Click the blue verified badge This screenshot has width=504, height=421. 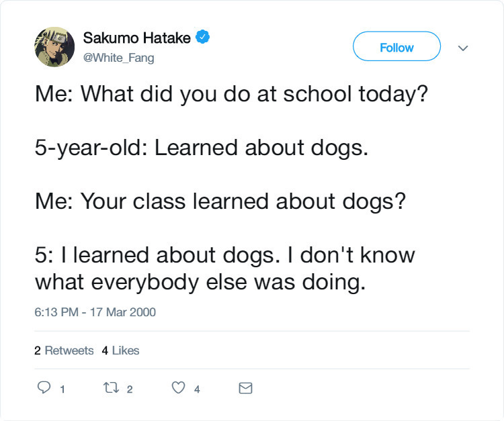[202, 38]
